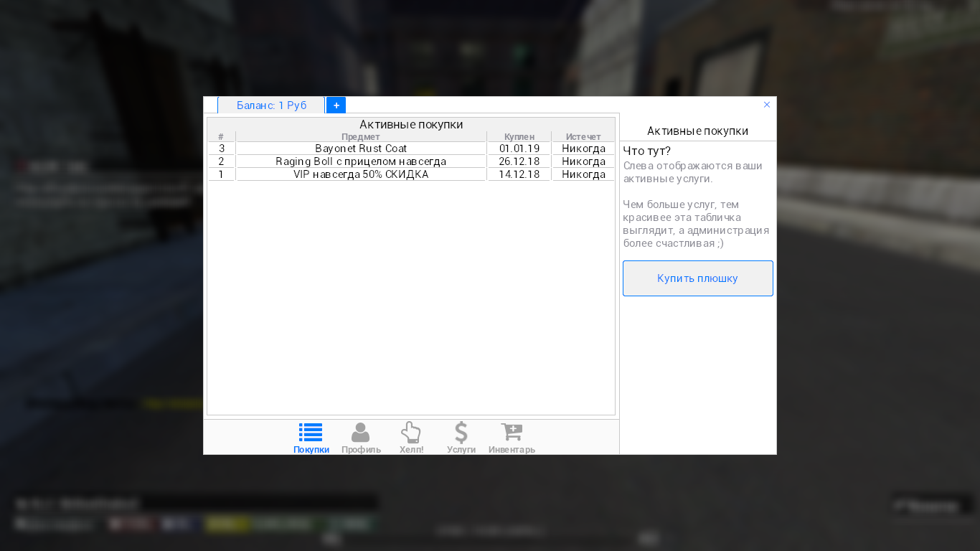Select Raging Boll с прицелом навсегда row
The height and width of the screenshot is (551, 980).
tap(411, 161)
